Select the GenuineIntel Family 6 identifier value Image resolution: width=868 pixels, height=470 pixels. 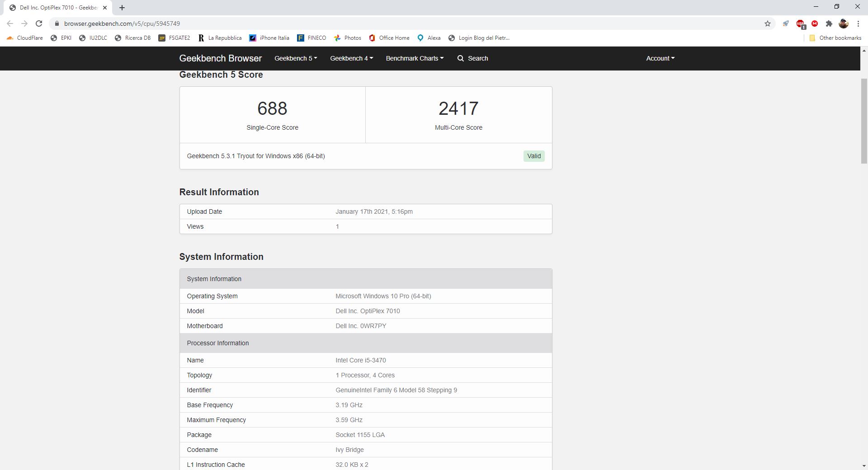click(x=396, y=390)
